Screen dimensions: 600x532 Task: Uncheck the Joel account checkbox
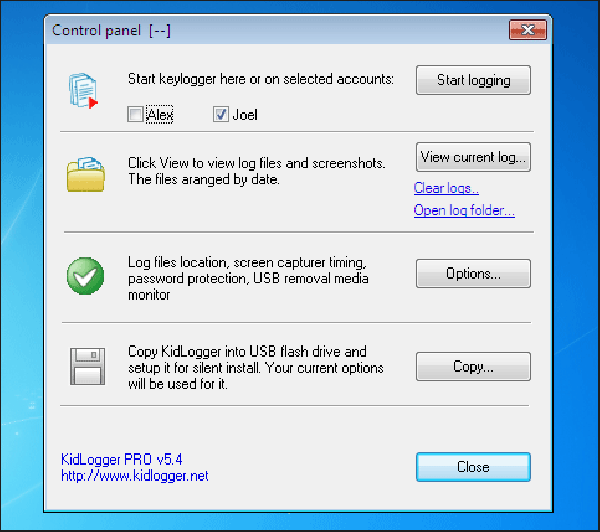221,114
